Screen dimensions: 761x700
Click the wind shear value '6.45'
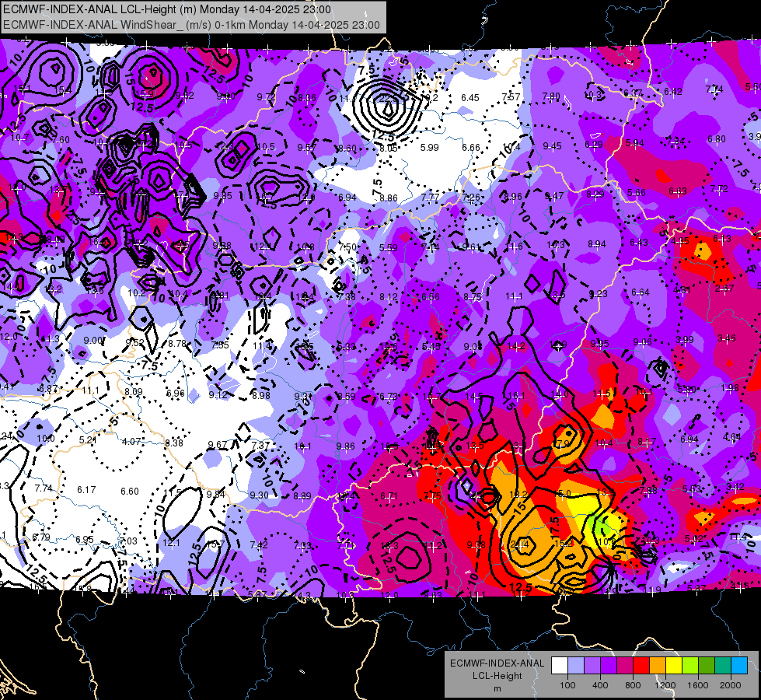(470, 98)
